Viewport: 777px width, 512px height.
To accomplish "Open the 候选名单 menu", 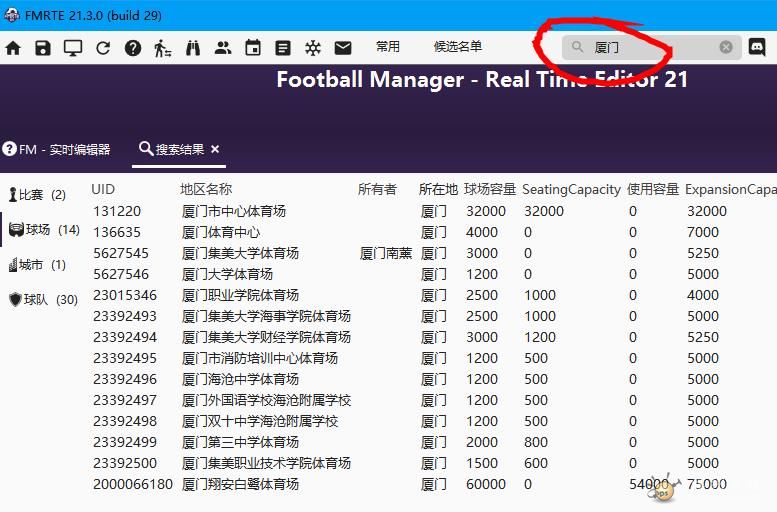I will click(x=458, y=47).
